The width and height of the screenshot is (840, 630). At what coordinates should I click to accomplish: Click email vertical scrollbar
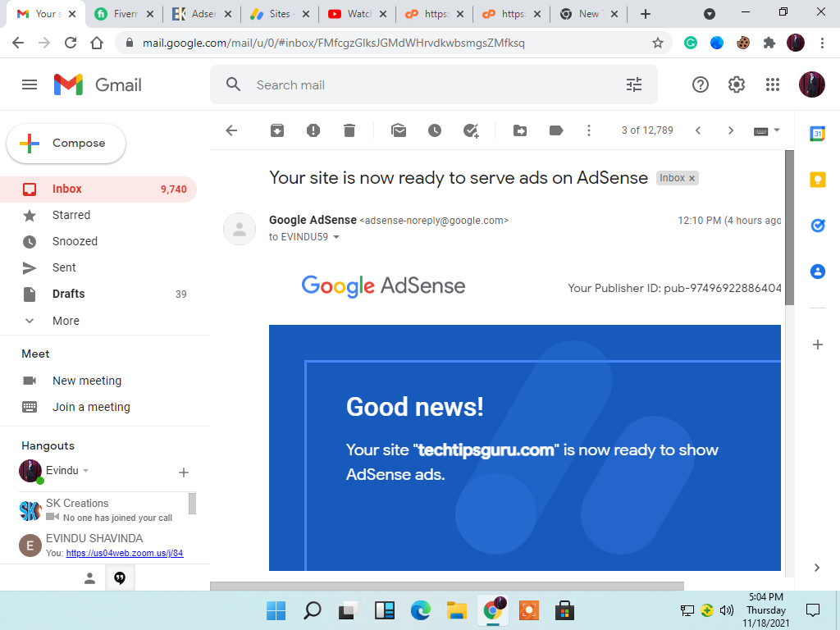(789, 228)
